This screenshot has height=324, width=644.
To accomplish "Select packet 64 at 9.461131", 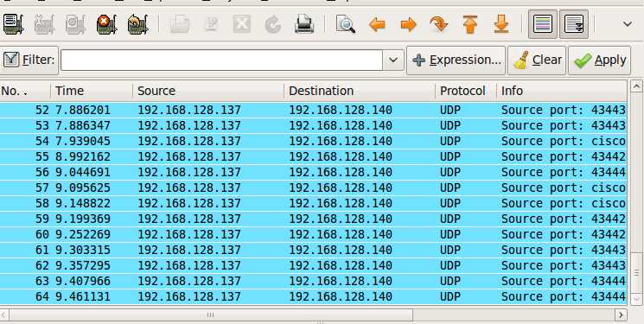I will (x=314, y=296).
